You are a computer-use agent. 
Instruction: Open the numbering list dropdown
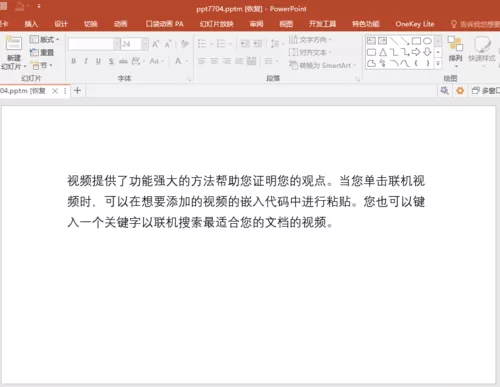pos(230,44)
